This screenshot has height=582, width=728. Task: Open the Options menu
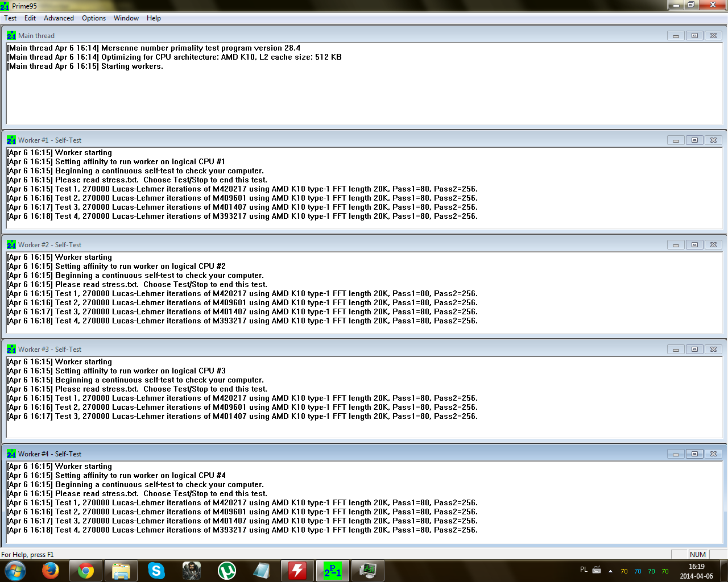[94, 18]
